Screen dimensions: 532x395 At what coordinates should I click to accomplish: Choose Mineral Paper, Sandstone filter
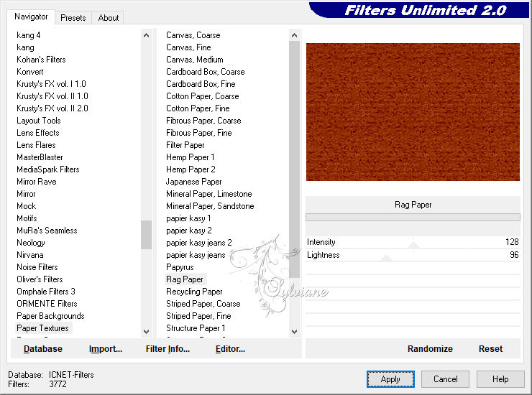[x=210, y=206]
